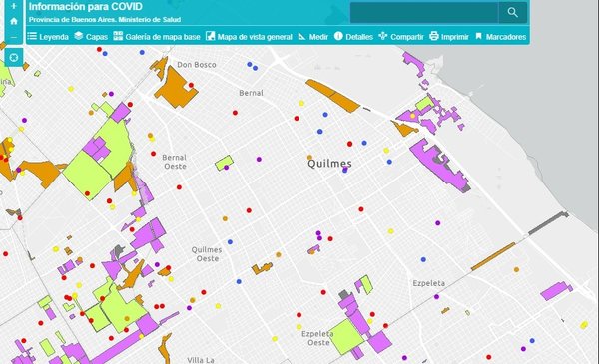This screenshot has width=599, height=364.
Task: Open the Capas layers panel
Action: click(91, 37)
